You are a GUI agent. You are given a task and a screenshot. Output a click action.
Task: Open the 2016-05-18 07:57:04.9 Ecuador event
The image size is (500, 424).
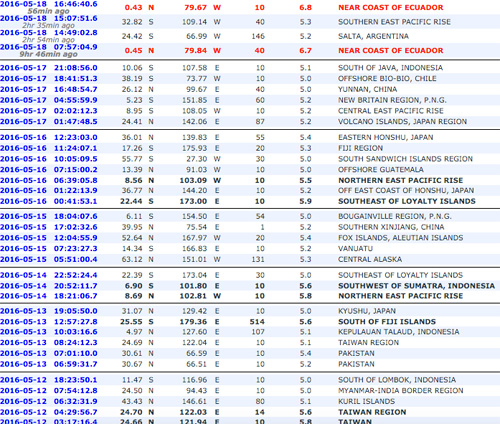point(49,47)
